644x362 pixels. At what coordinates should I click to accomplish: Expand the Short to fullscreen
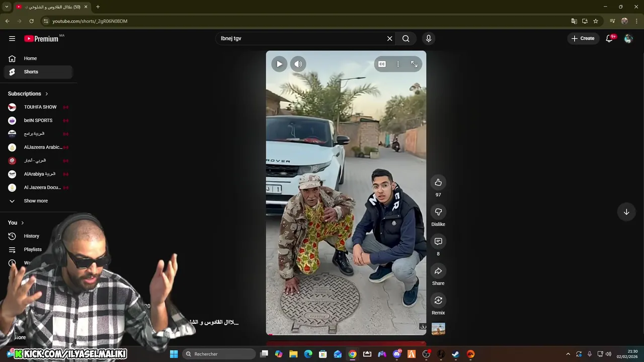pos(414,64)
